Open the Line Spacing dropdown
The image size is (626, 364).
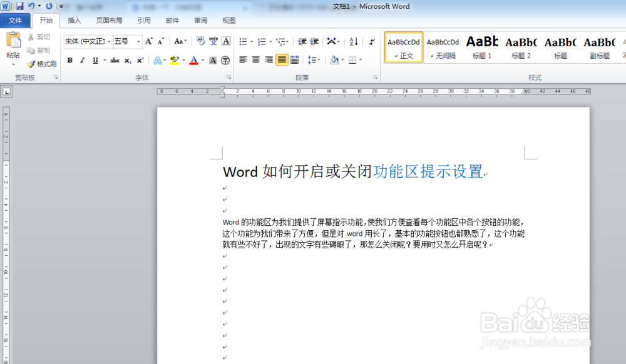tap(314, 60)
